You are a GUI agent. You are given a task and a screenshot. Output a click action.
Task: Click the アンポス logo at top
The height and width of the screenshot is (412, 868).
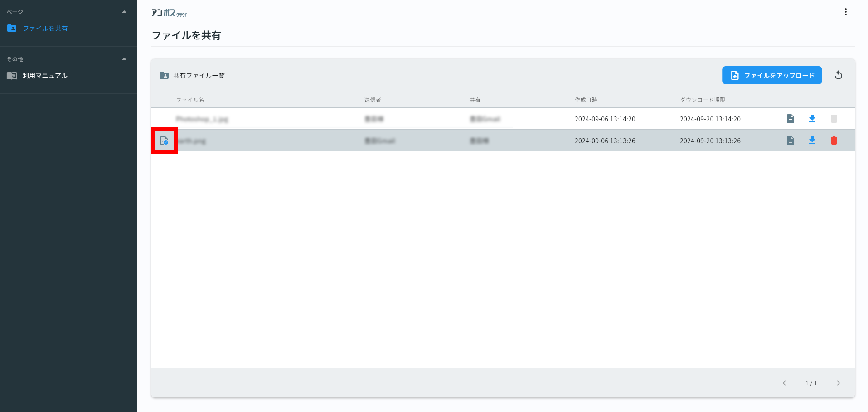click(x=169, y=13)
